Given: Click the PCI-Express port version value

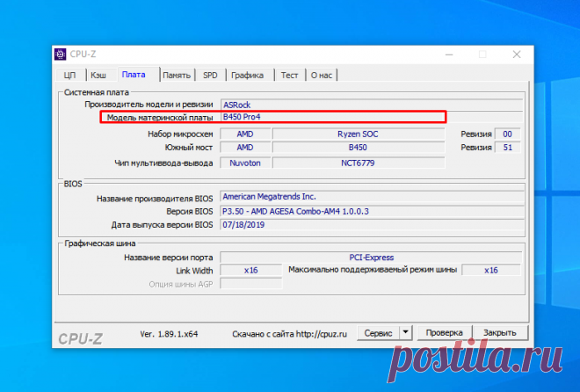Looking at the screenshot, I should pyautogui.click(x=372, y=258).
